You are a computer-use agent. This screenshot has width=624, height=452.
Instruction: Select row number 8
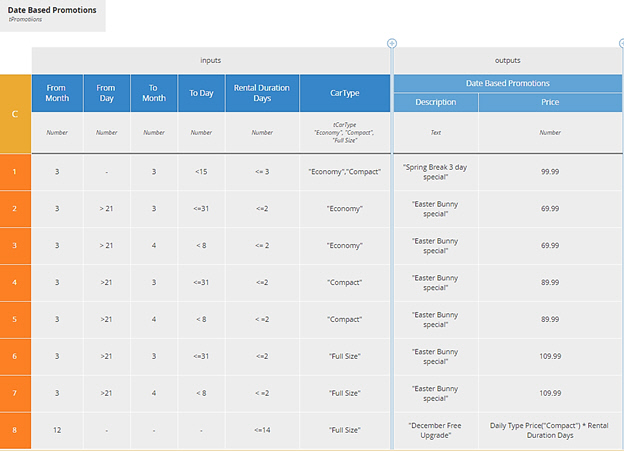(15, 430)
